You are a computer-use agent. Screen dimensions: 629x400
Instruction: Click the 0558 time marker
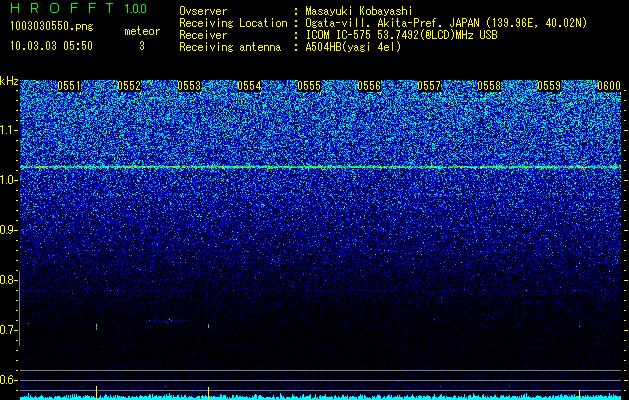tap(489, 86)
